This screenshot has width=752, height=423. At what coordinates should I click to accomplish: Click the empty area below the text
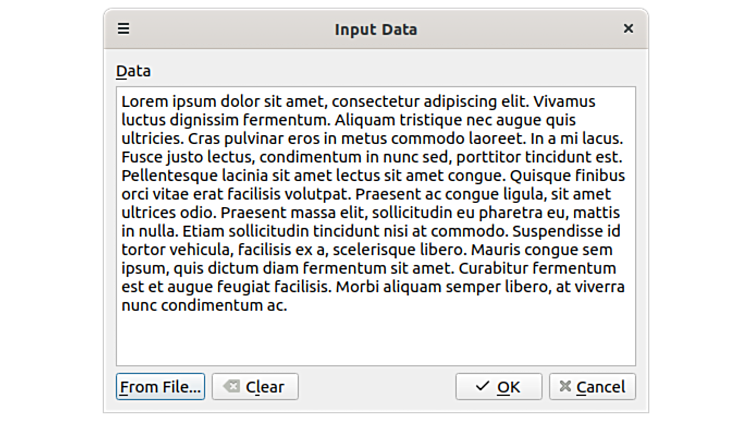coord(375,340)
